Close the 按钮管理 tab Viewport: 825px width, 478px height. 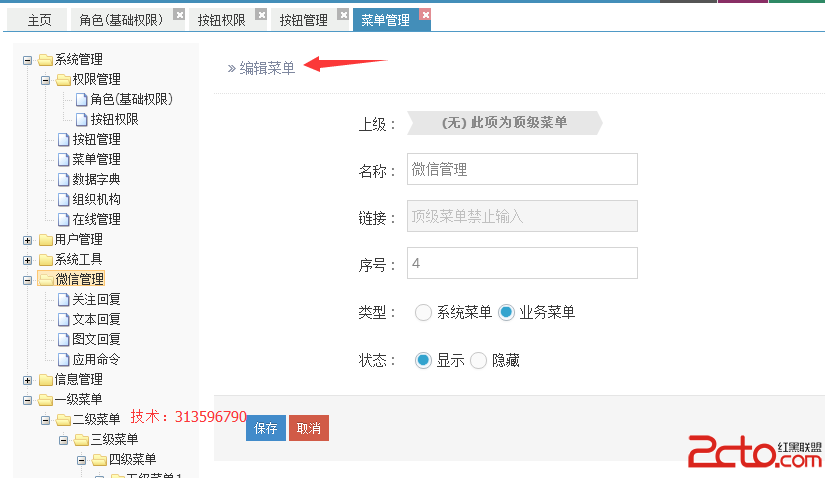tap(344, 14)
